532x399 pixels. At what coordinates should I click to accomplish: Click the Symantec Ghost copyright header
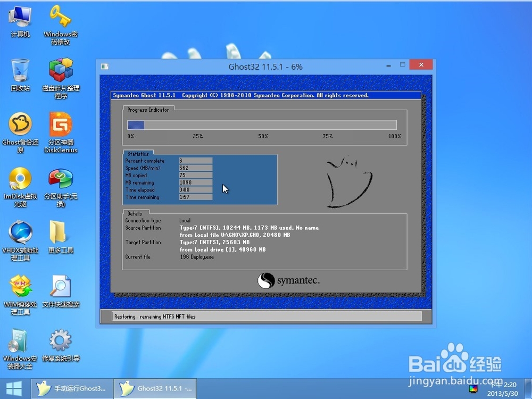click(x=240, y=95)
